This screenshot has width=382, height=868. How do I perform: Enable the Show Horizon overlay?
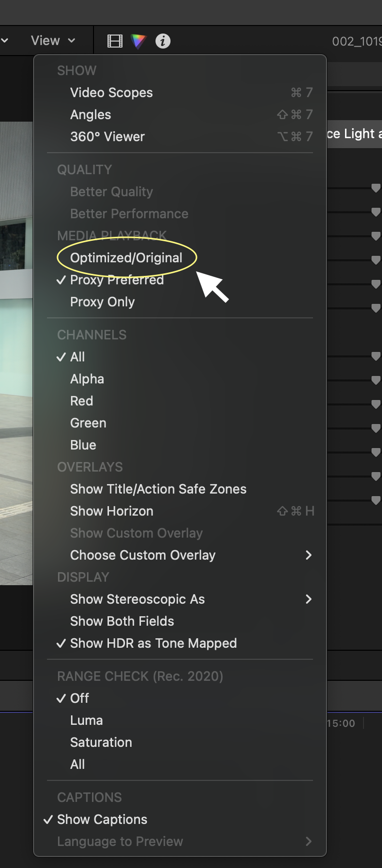(x=111, y=511)
